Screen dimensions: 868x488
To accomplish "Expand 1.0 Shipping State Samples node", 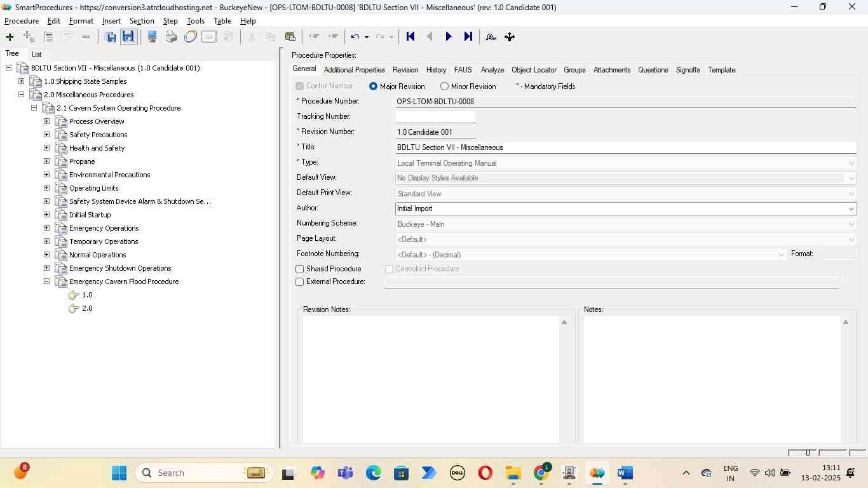I will tap(21, 81).
